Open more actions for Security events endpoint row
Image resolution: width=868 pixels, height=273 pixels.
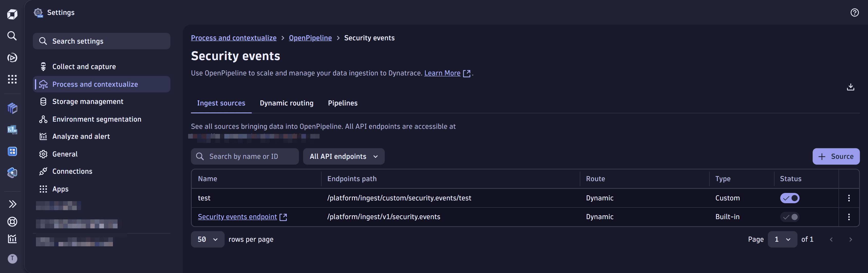click(x=849, y=217)
